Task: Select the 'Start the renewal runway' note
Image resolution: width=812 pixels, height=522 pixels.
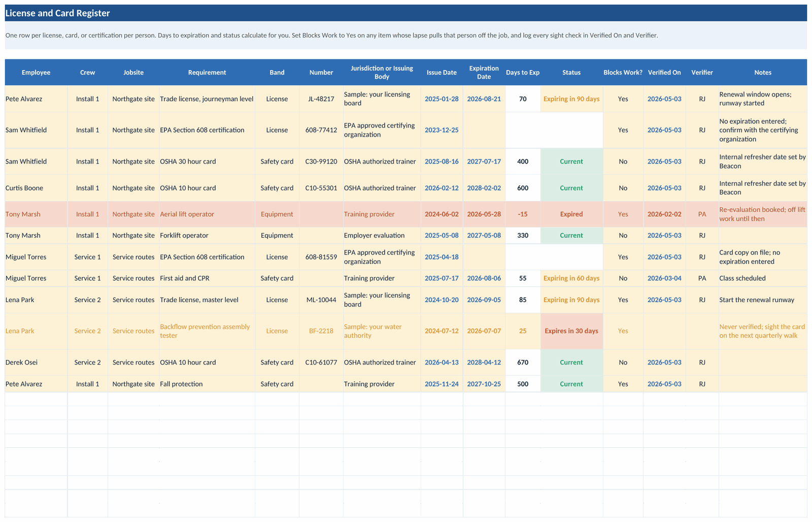Action: click(763, 300)
